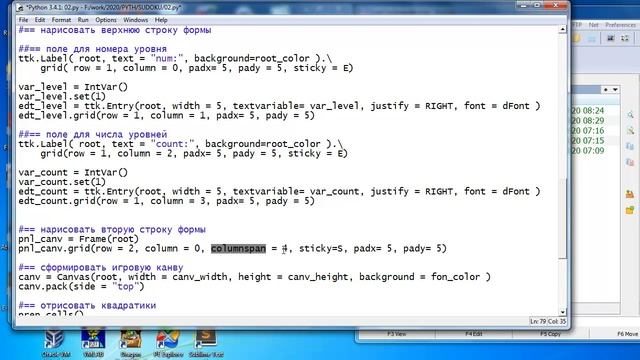This screenshot has height=360, width=640.
Task: Click the F4 Edit button in file manager
Action: click(473, 334)
